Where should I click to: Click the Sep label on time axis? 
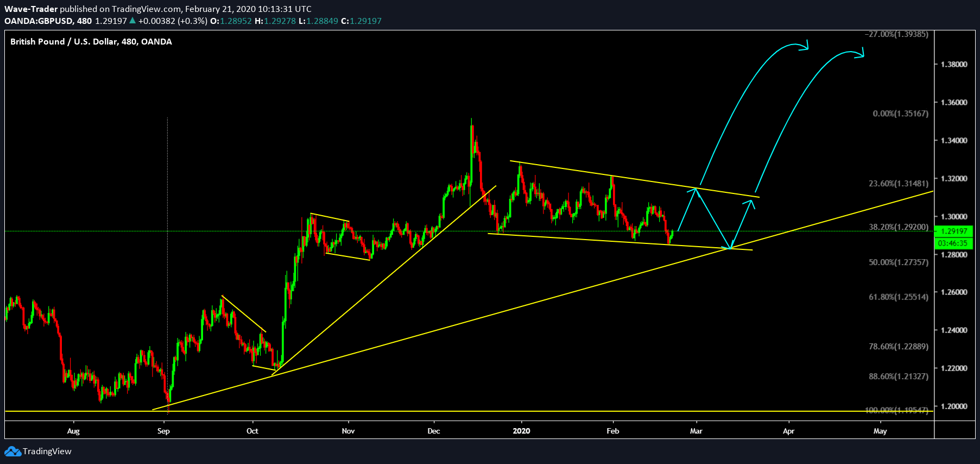click(163, 431)
